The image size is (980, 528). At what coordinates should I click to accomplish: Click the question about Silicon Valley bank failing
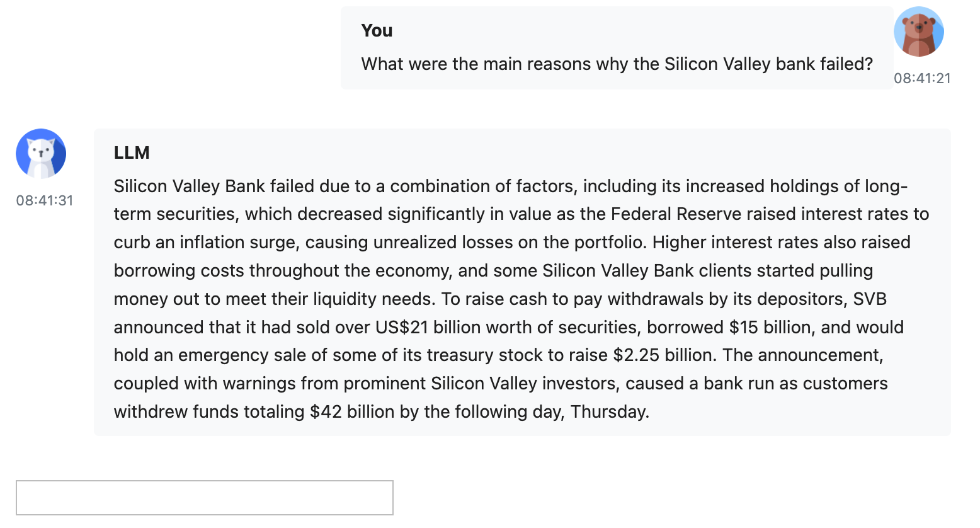[617, 64]
